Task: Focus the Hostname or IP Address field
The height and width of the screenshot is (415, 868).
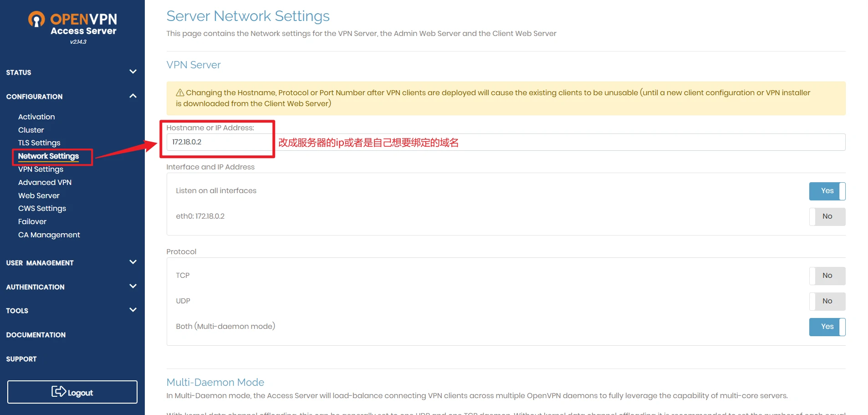Action: tap(506, 142)
